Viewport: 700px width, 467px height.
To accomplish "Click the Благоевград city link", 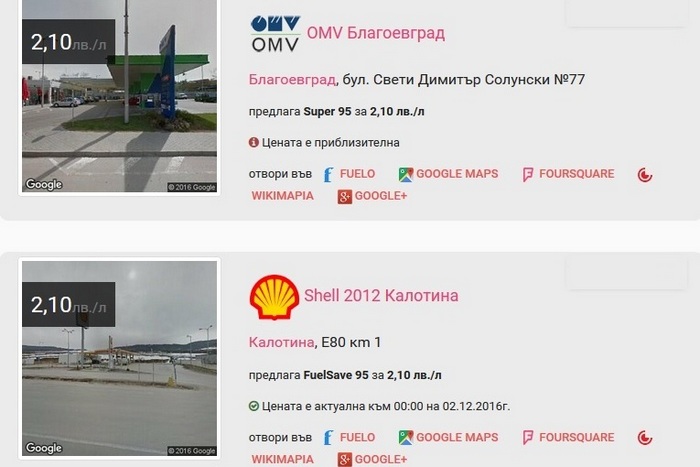I will (x=292, y=79).
